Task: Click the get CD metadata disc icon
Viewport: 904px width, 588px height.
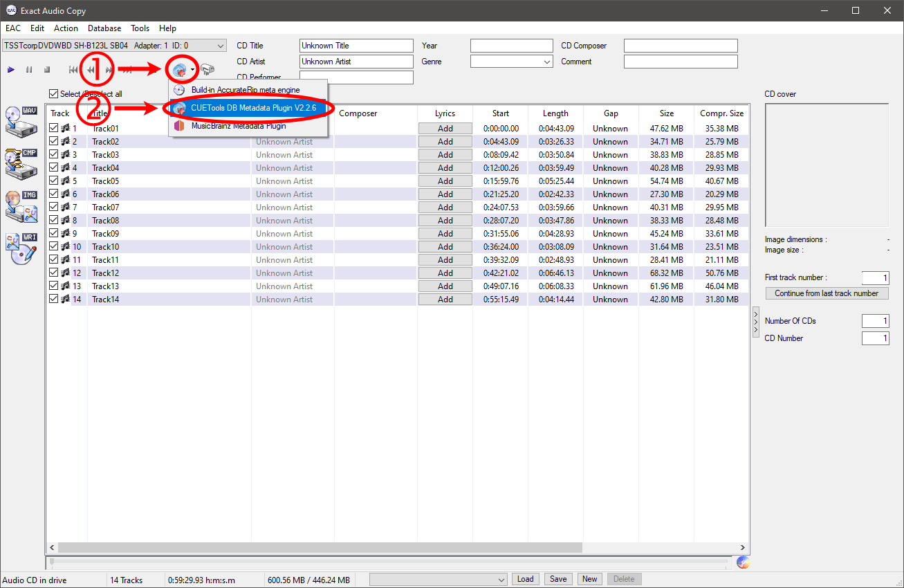Action: 180,69
